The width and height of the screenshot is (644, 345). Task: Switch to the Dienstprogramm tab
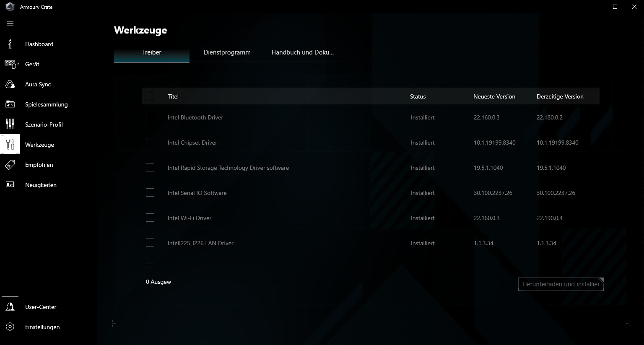[227, 52]
